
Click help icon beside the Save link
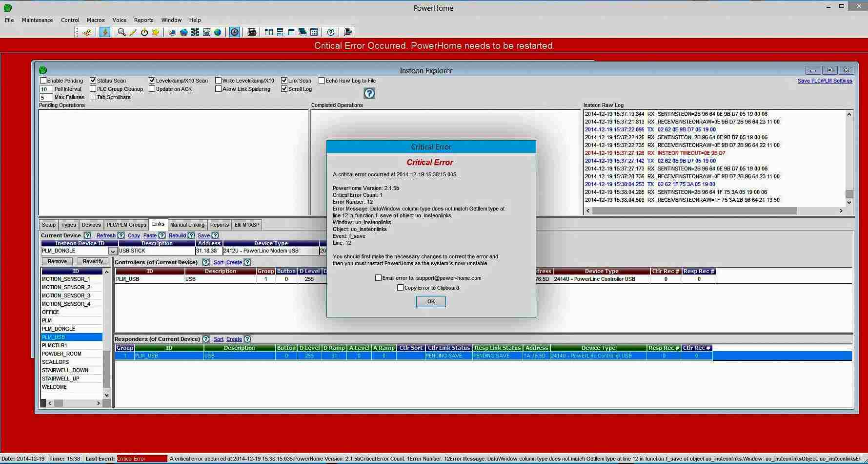point(215,235)
